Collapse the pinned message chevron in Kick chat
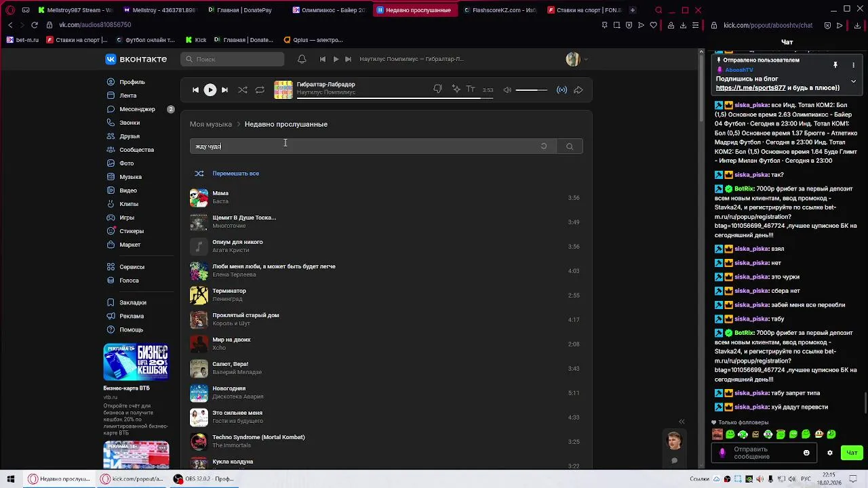This screenshot has height=488, width=868. tap(854, 81)
